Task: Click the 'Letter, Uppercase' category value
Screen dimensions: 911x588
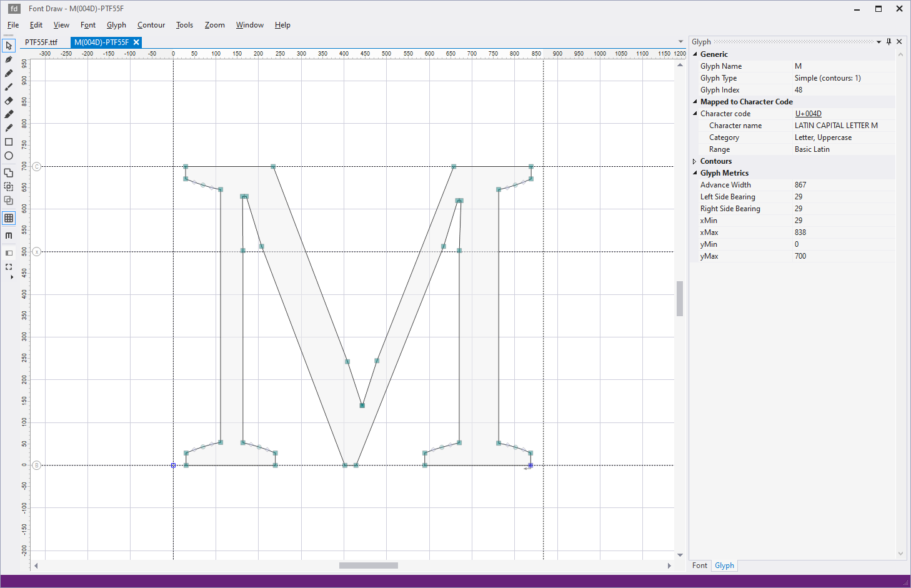Action: (823, 137)
